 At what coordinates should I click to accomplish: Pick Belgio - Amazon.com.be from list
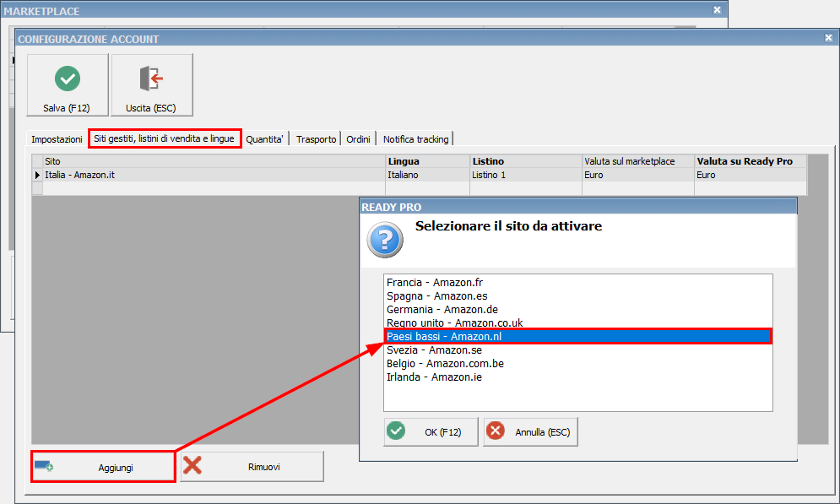click(x=578, y=363)
